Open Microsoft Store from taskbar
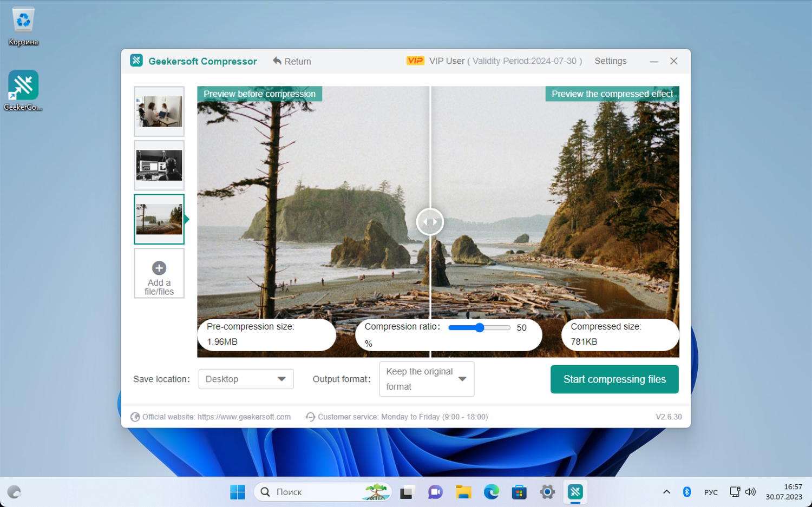Viewport: 812px width, 507px height. tap(520, 492)
